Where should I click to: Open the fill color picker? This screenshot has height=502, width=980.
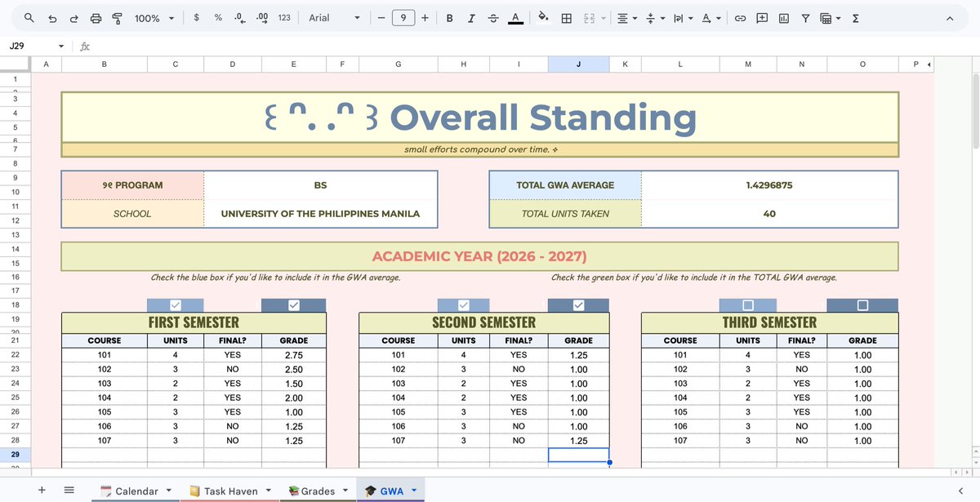(x=543, y=18)
